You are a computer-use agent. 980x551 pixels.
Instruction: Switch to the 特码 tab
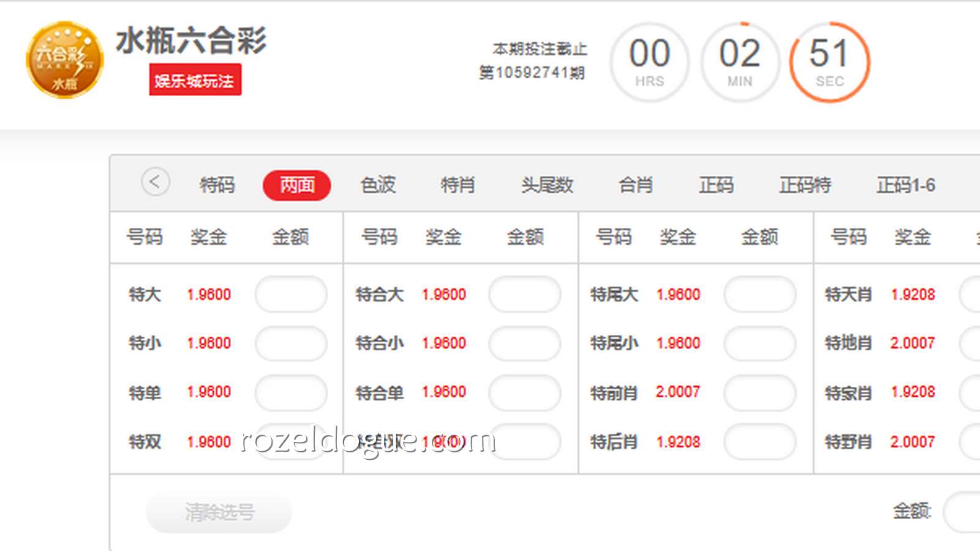point(217,185)
